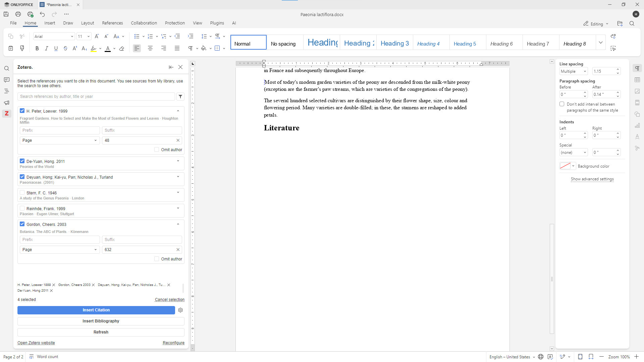
Task: Open Chart settings in right sidebar
Action: (637, 125)
